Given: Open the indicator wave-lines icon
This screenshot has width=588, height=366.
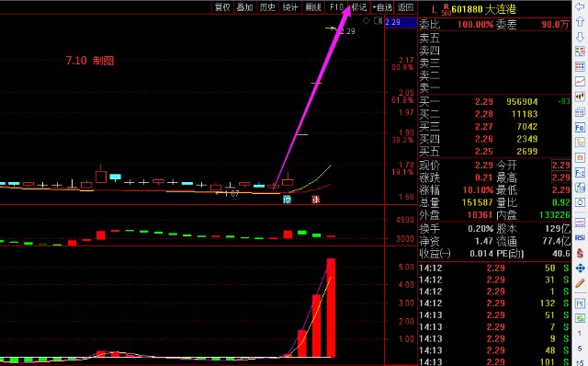Looking at the screenshot, I should 580,223.
